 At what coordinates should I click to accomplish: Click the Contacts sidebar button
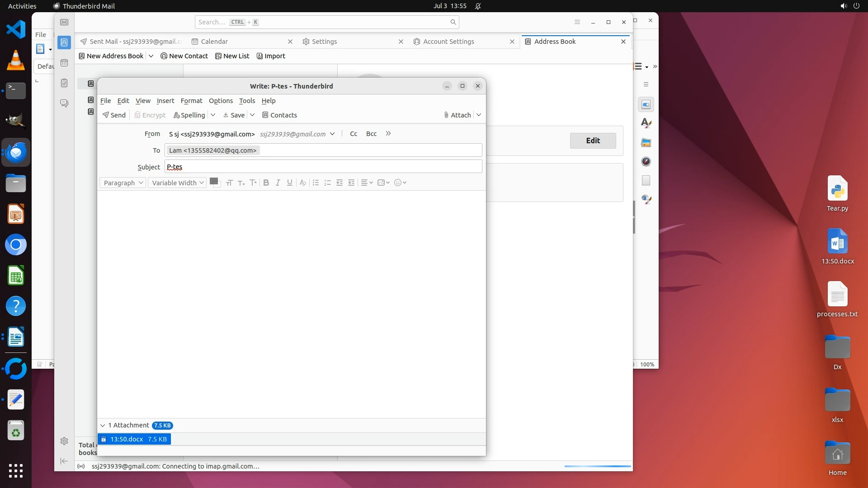tap(279, 115)
